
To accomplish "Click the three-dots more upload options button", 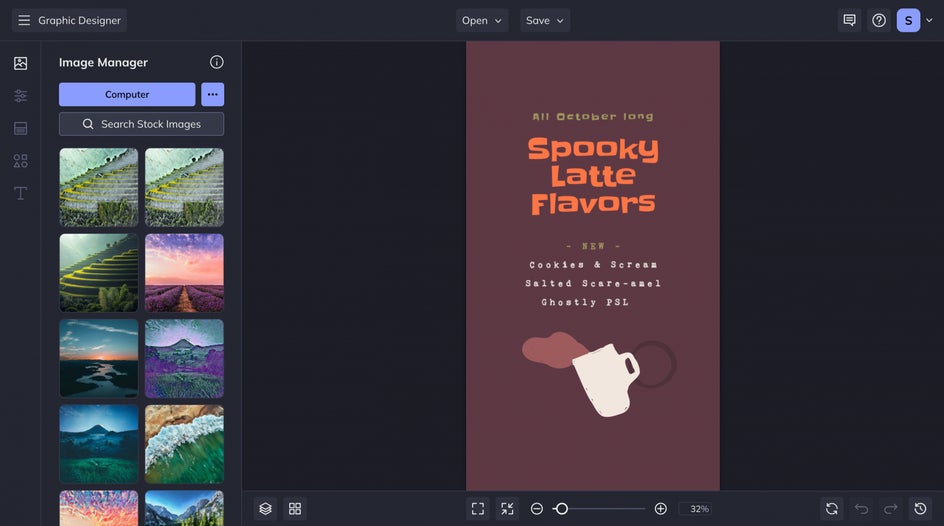I will pos(213,94).
